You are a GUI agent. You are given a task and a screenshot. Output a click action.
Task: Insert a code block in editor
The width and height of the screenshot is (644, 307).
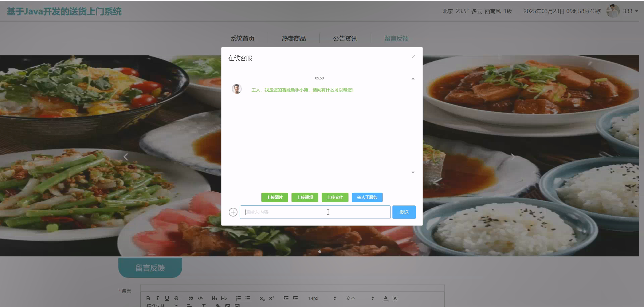200,298
